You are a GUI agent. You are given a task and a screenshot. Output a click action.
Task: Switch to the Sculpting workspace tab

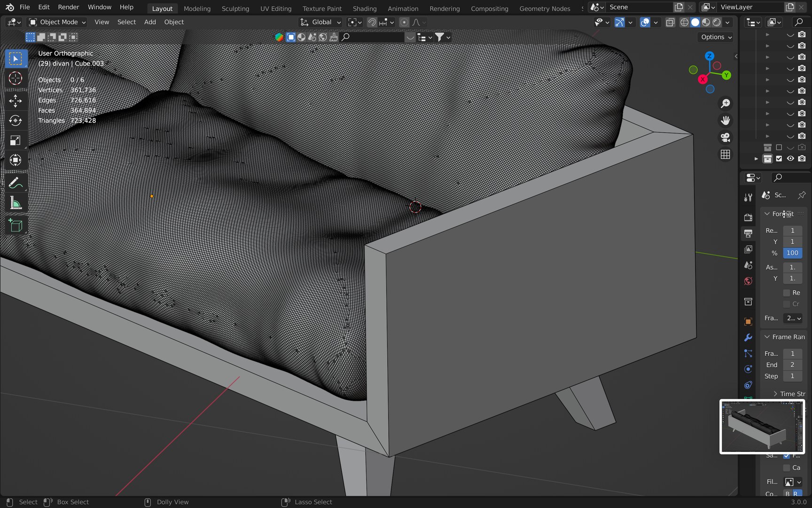click(x=235, y=8)
